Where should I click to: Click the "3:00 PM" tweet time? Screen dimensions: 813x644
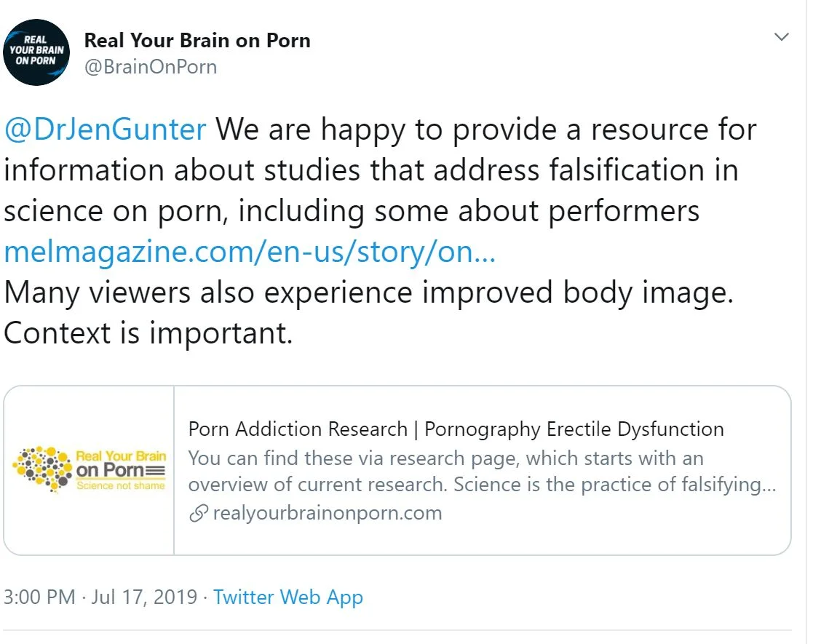point(39,597)
